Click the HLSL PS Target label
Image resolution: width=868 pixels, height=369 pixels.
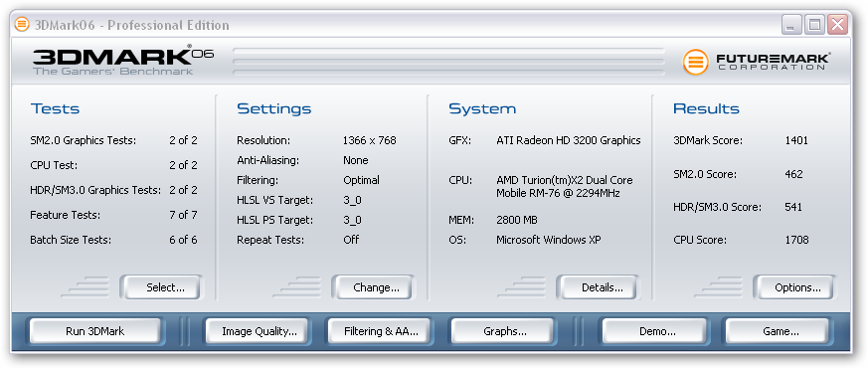(274, 220)
